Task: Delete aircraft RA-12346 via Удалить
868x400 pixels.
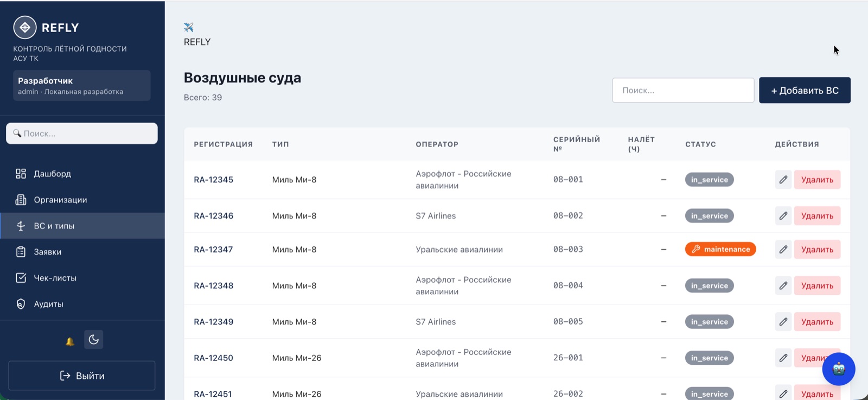Action: (x=817, y=216)
